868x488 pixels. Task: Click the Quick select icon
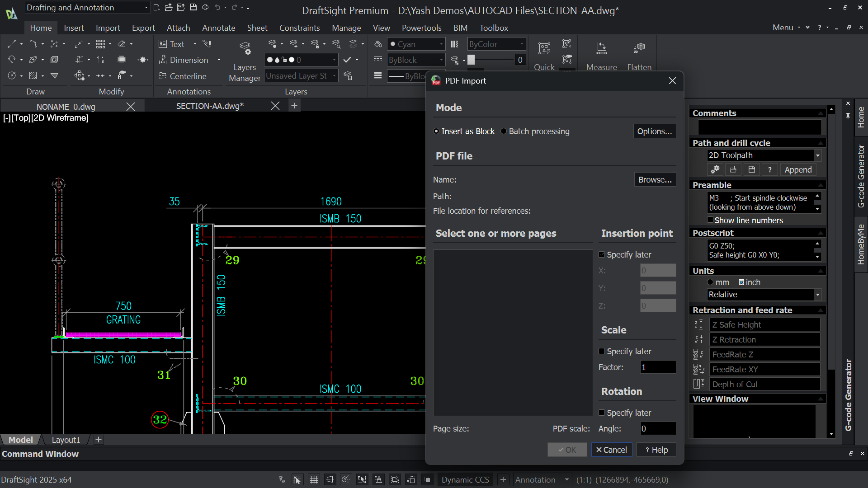pyautogui.click(x=544, y=48)
